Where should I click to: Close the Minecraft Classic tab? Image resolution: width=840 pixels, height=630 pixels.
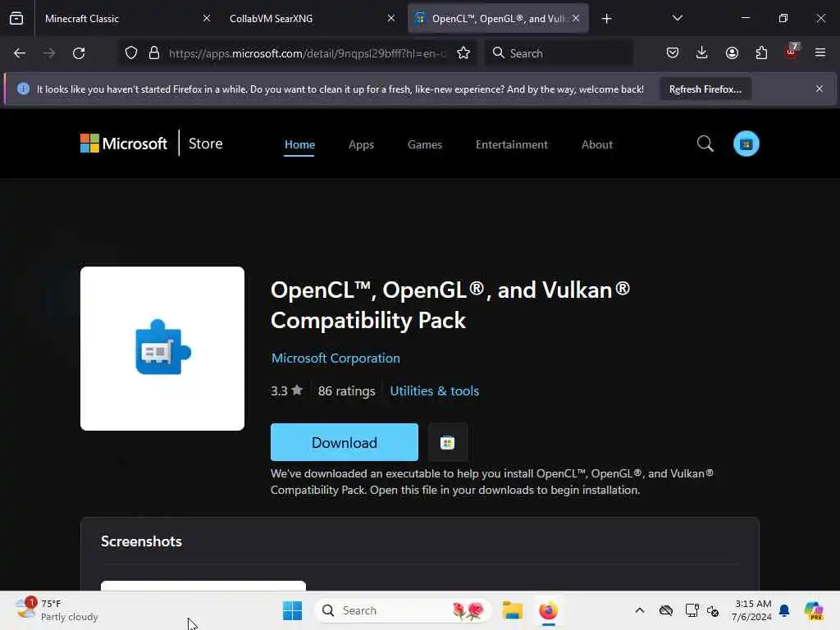click(206, 19)
